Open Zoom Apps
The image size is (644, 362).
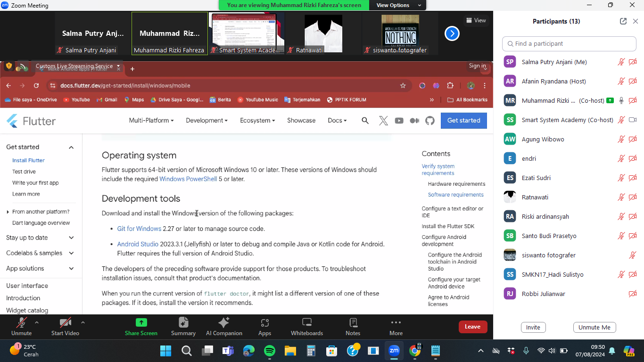264,327
